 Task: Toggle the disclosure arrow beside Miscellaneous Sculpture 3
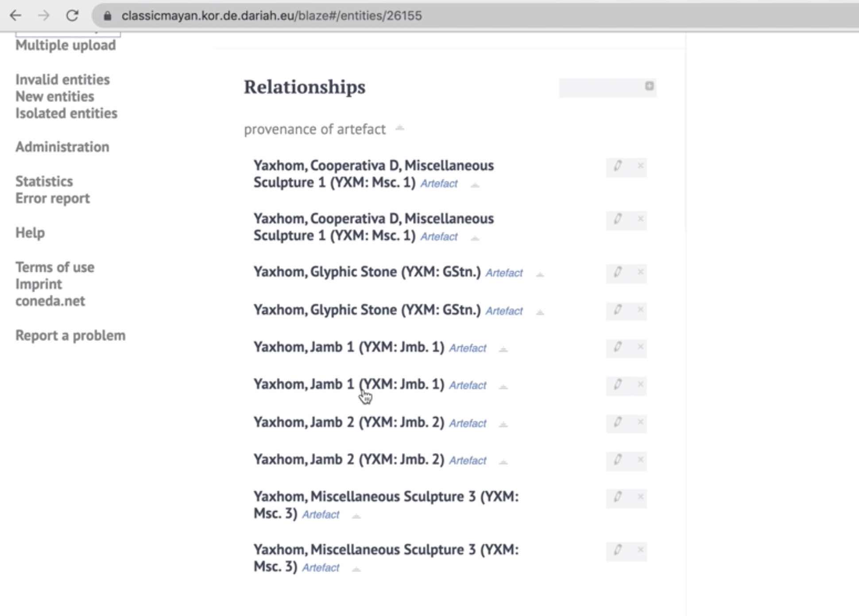pyautogui.click(x=357, y=515)
